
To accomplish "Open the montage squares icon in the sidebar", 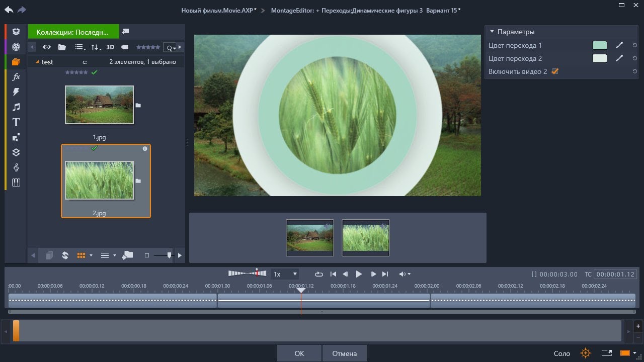I will tap(16, 137).
